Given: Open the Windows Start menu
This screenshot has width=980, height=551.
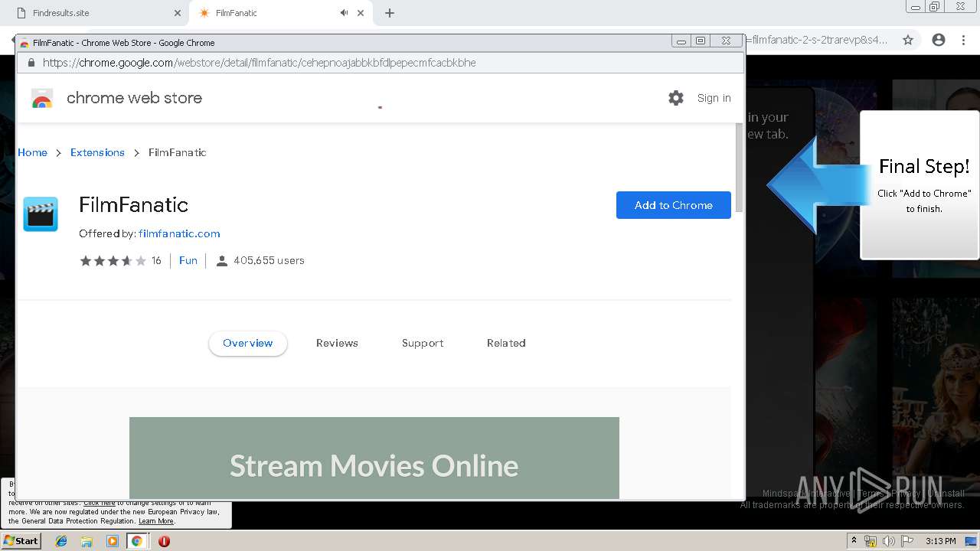Looking at the screenshot, I should tap(21, 541).
